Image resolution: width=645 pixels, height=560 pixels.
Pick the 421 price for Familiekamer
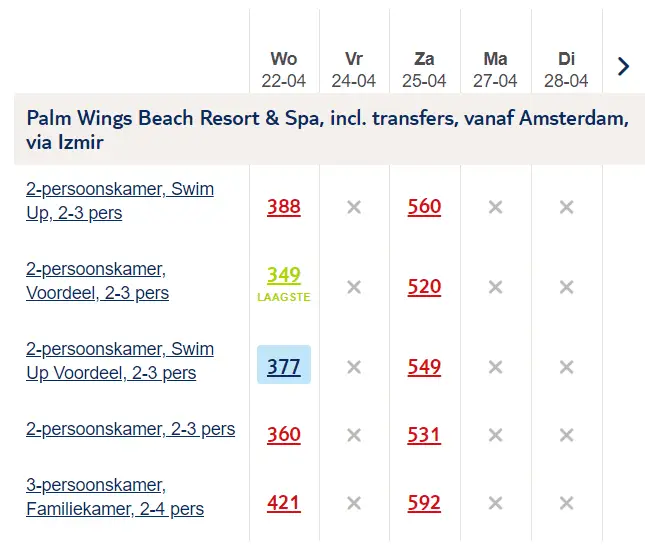(284, 503)
